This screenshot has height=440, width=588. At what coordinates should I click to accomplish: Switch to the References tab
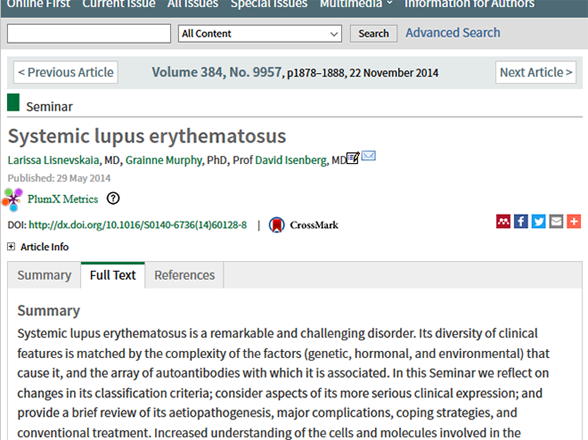coord(184,275)
